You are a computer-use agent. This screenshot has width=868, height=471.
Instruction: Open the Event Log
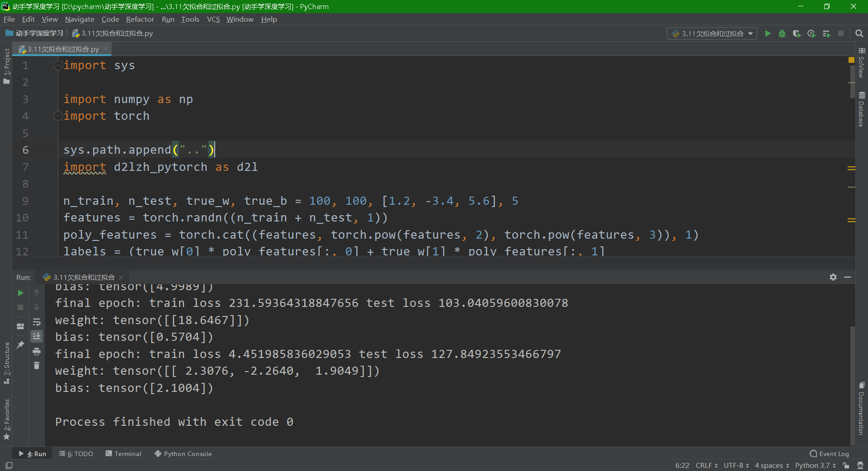pos(833,454)
